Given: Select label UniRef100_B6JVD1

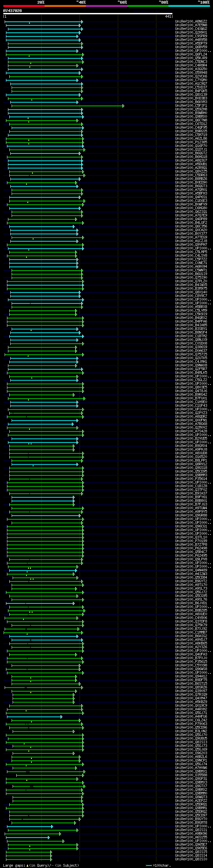Looking at the screenshot, I should point(191,604).
